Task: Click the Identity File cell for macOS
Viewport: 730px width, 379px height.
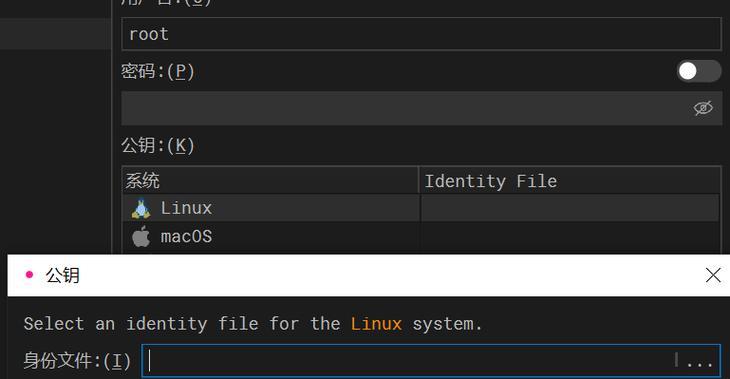Action: 570,237
